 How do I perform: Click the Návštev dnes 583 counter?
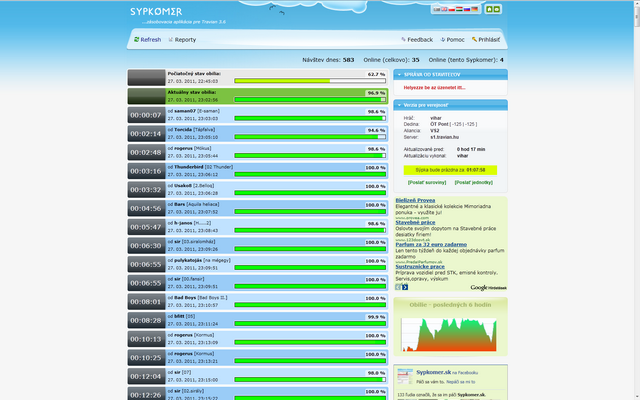tap(328, 60)
